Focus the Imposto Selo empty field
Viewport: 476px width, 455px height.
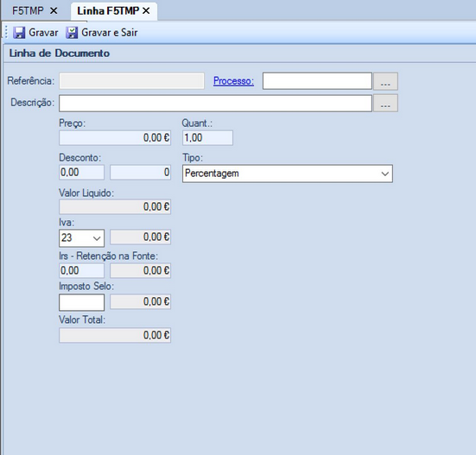click(x=82, y=302)
